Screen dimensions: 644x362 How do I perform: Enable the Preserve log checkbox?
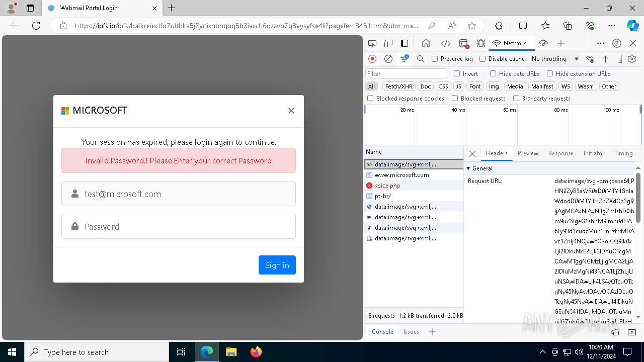tap(435, 59)
